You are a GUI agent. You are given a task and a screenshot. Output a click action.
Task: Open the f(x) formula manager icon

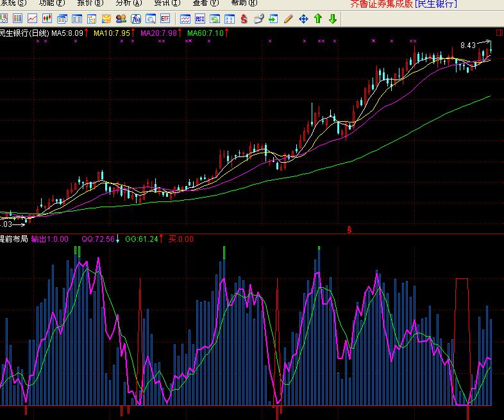[136, 19]
